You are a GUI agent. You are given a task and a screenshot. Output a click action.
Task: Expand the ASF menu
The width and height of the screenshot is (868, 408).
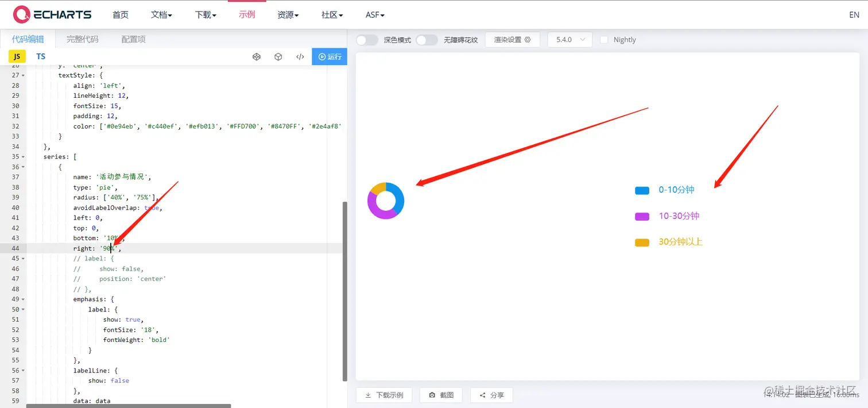tap(375, 15)
